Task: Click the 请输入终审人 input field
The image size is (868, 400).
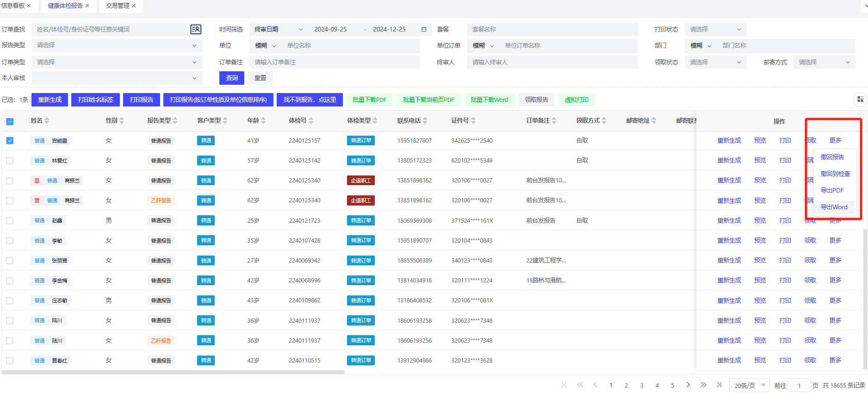Action: pos(552,62)
